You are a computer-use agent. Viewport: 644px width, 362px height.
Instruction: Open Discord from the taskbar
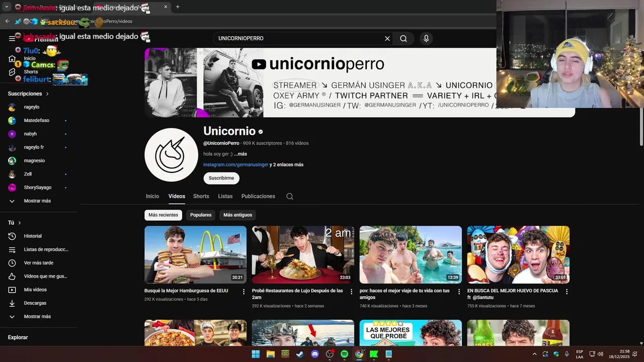pos(315,354)
